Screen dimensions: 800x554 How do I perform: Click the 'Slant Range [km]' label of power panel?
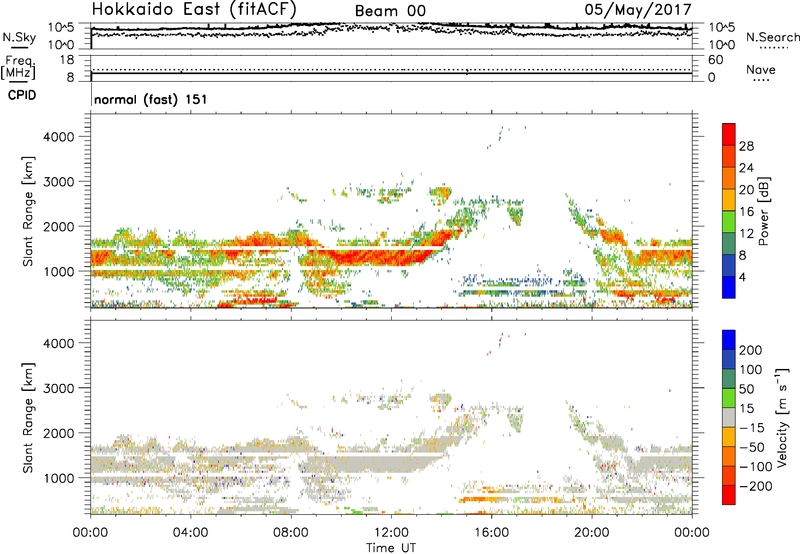click(x=28, y=211)
